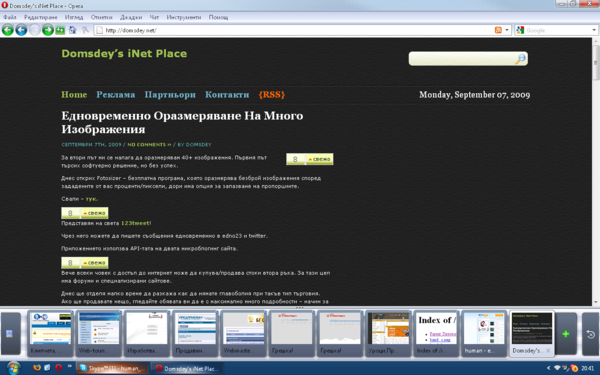
Task: Expand the RSS feed dropdown arrow
Action: click(507, 30)
